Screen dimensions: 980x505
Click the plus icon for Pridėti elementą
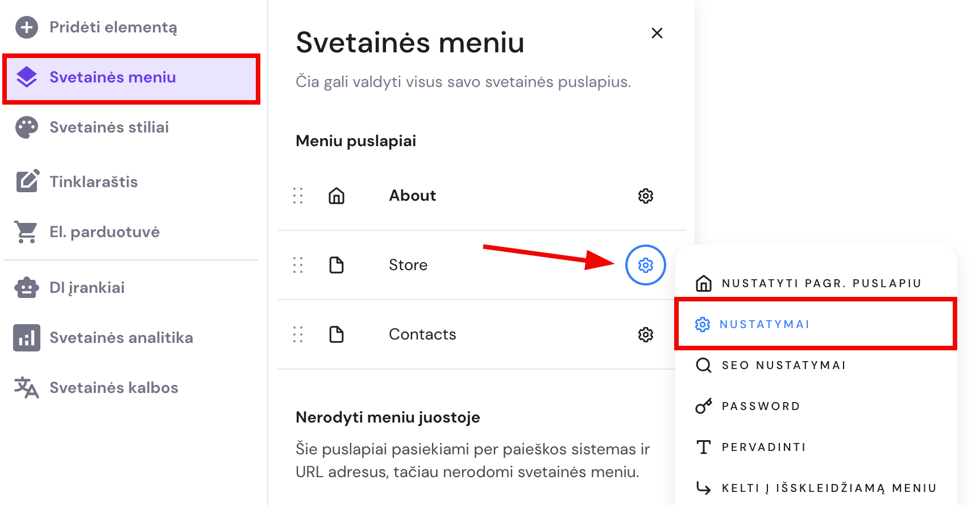click(x=26, y=27)
